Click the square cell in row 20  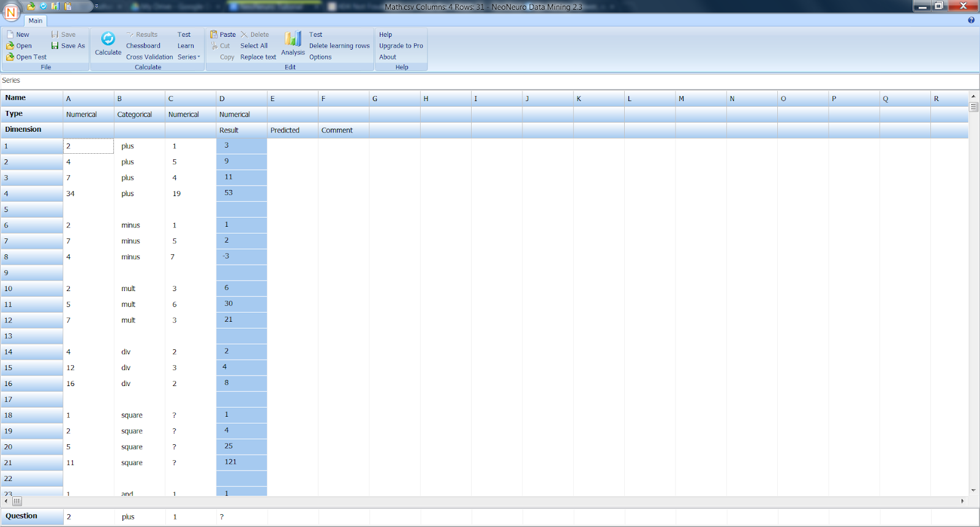pyautogui.click(x=139, y=447)
